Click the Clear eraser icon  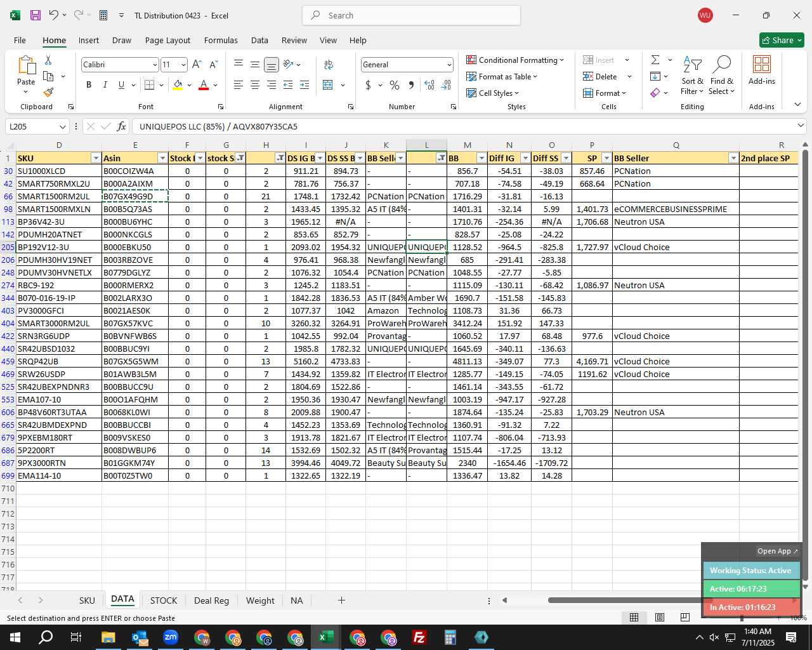[x=655, y=93]
